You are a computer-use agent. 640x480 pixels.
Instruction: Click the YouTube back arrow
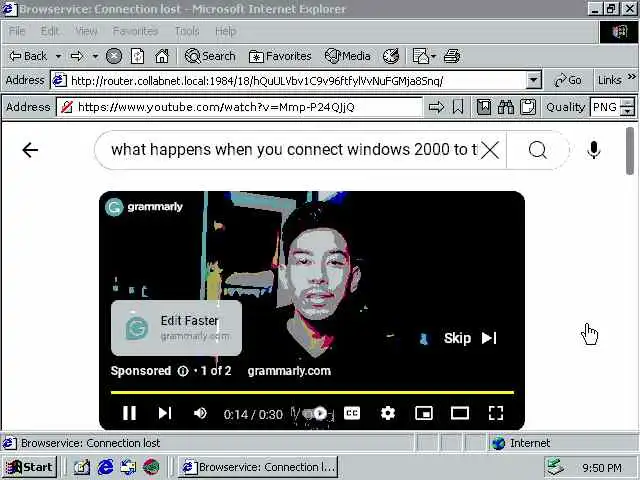click(30, 150)
